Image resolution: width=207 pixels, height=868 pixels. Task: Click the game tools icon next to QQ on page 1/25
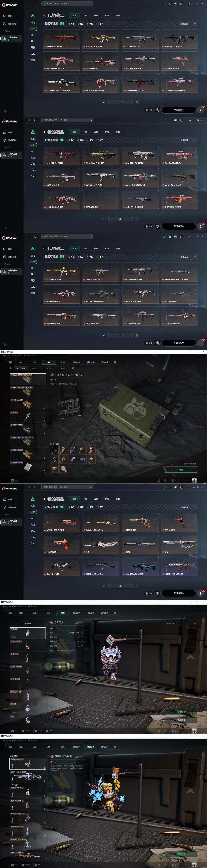pyautogui.click(x=157, y=226)
